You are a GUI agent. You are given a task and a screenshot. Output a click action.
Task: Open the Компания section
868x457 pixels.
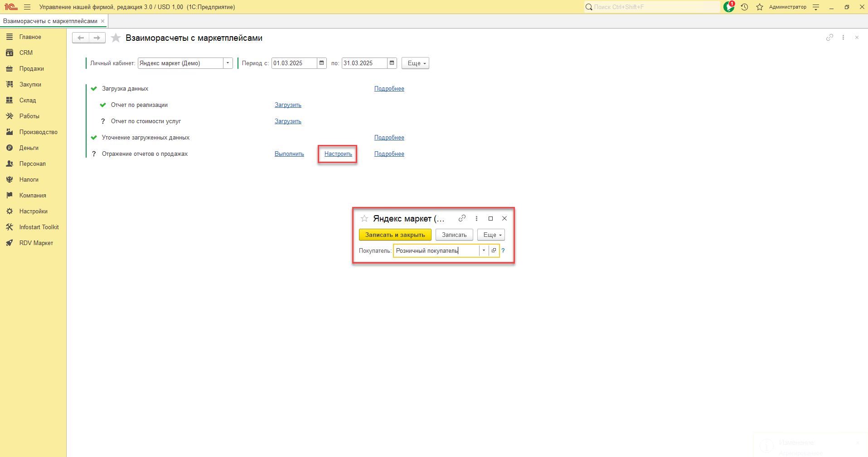[33, 196]
